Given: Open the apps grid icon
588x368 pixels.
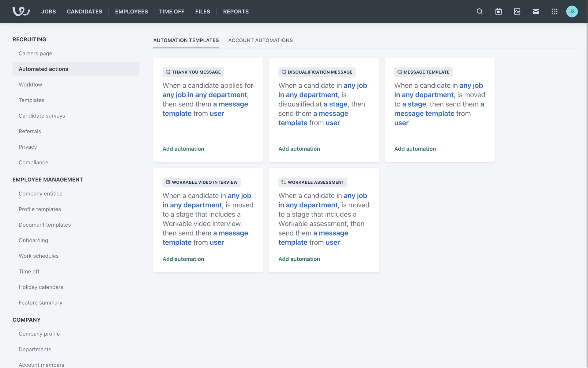Looking at the screenshot, I should (x=554, y=11).
